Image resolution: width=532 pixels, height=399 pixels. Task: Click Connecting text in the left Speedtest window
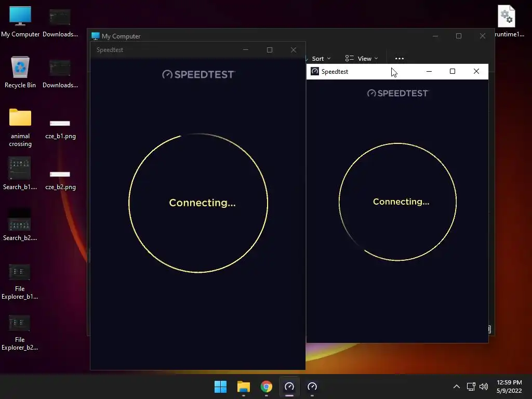point(202,203)
